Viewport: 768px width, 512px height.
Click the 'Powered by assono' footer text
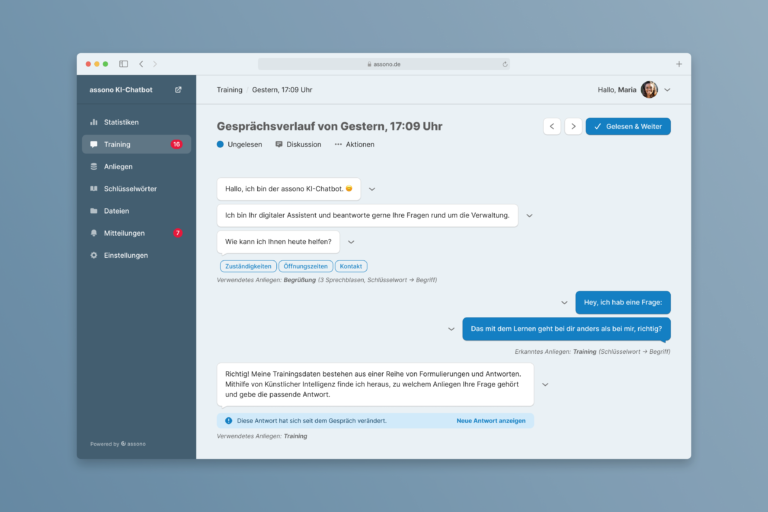tap(118, 444)
